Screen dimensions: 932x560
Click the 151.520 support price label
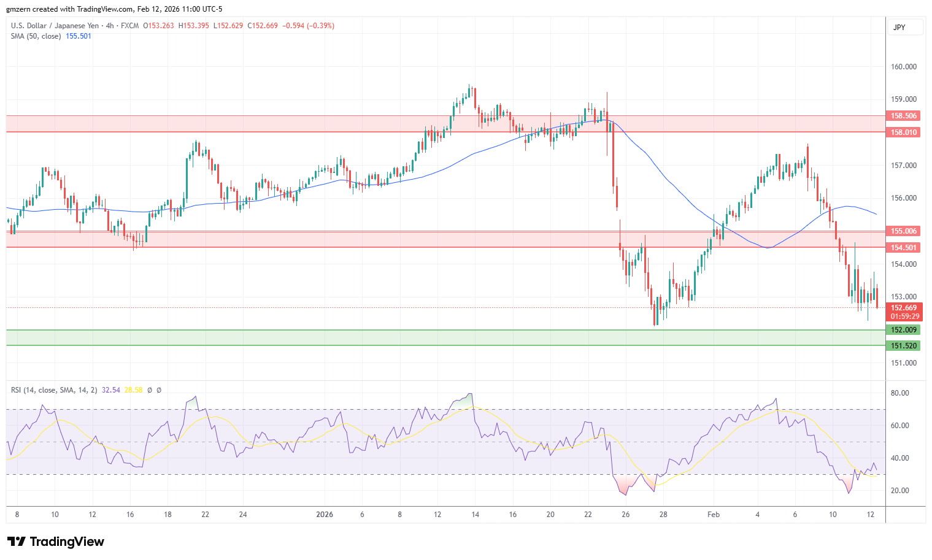(904, 346)
